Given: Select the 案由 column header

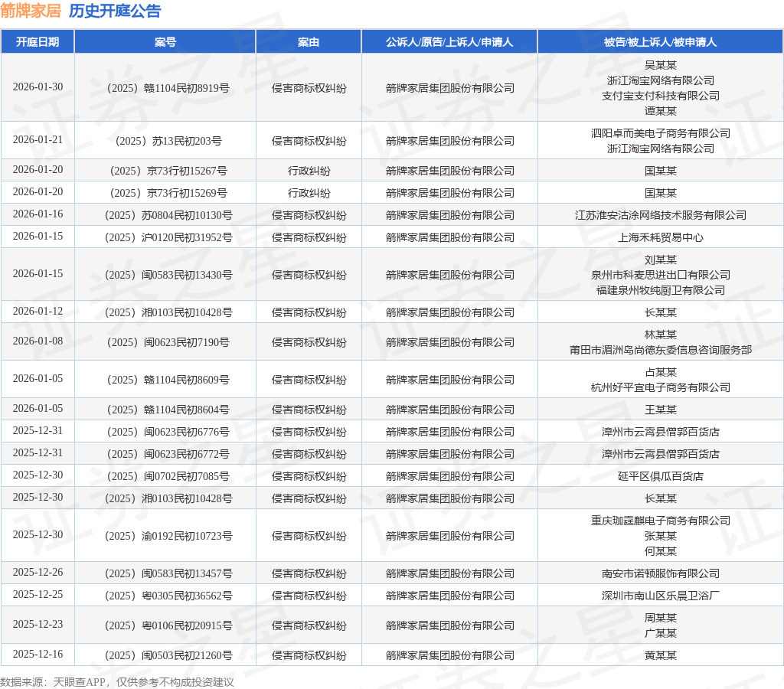Looking at the screenshot, I should click(309, 42).
